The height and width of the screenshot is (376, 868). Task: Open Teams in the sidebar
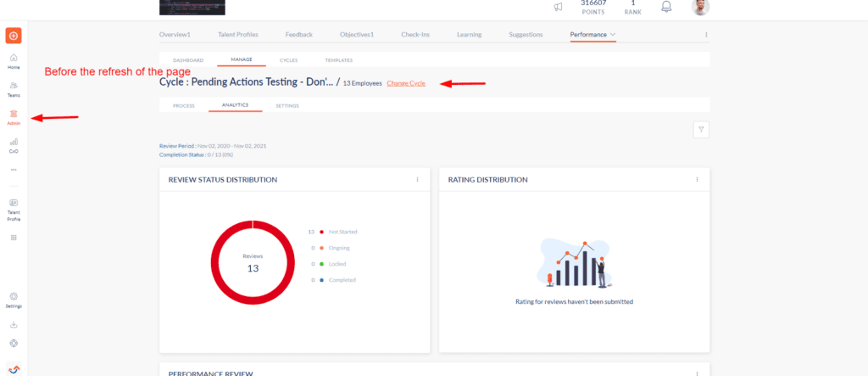coord(14,89)
